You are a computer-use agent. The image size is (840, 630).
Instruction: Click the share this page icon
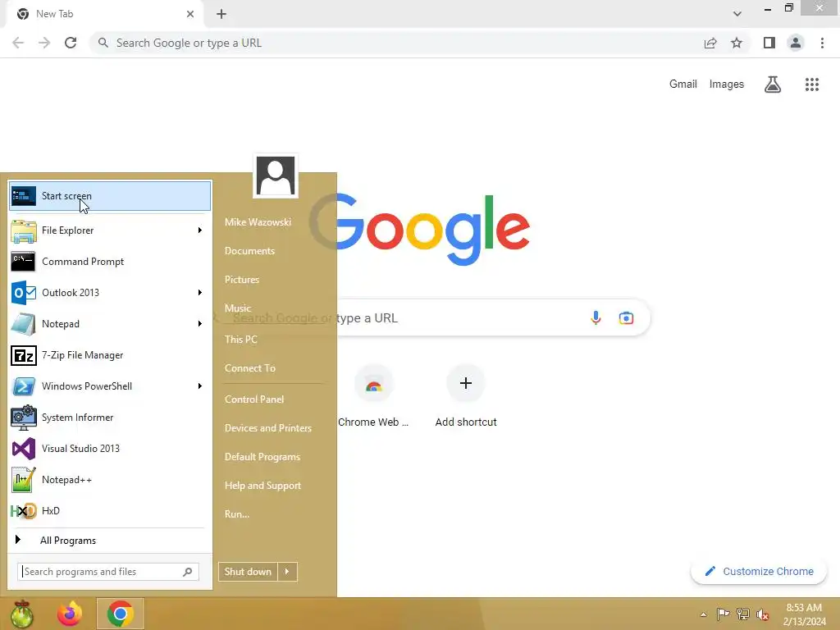(x=710, y=43)
